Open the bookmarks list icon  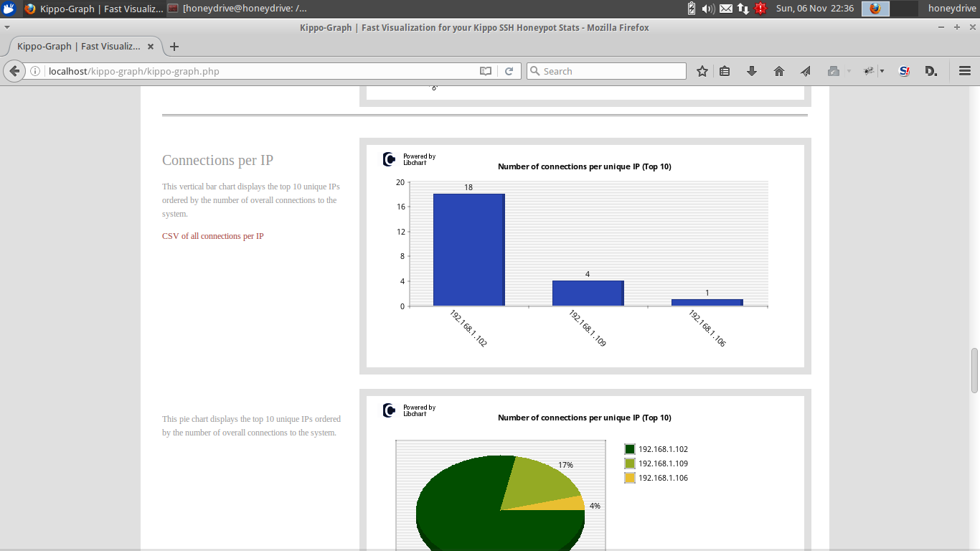725,71
